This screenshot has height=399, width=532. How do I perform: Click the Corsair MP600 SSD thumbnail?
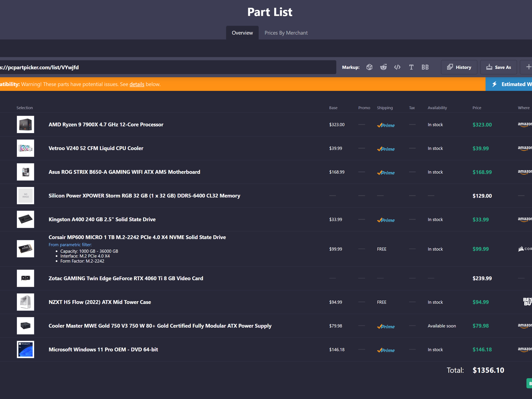pyautogui.click(x=25, y=249)
